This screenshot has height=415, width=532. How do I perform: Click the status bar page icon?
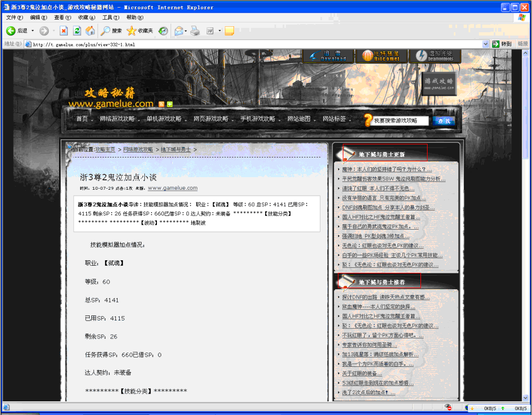(7, 407)
